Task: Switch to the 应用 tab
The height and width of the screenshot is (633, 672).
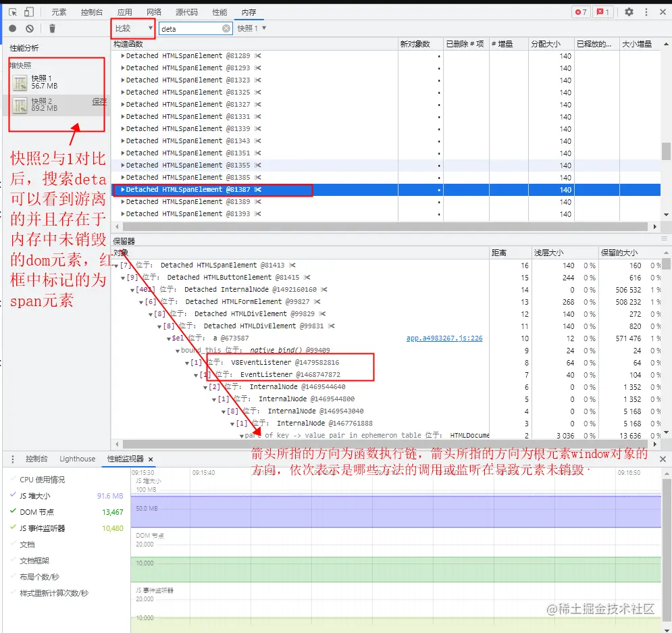Action: (x=125, y=12)
